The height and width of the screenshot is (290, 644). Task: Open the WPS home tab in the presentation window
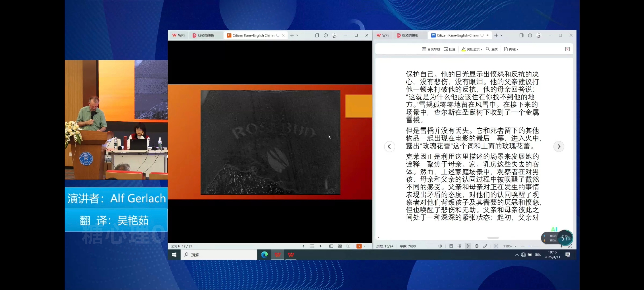coord(179,35)
